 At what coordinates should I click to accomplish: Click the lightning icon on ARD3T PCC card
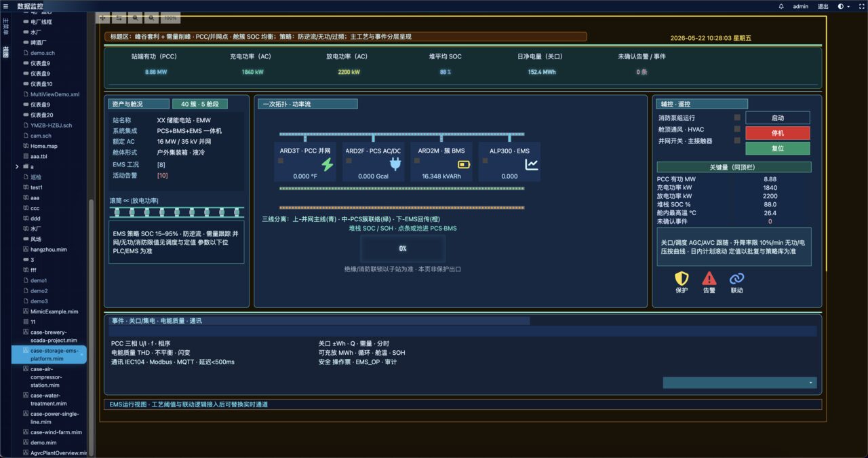(x=328, y=164)
